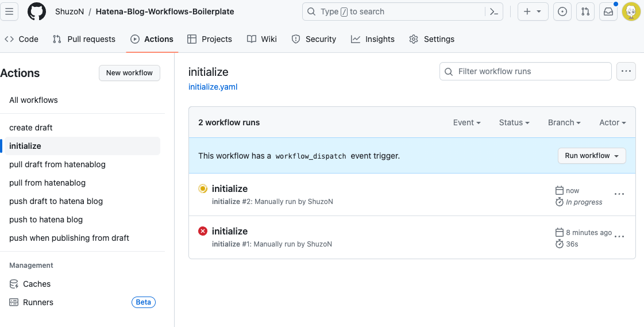
Task: Expand the Run workflow dropdown
Action: click(x=591, y=156)
